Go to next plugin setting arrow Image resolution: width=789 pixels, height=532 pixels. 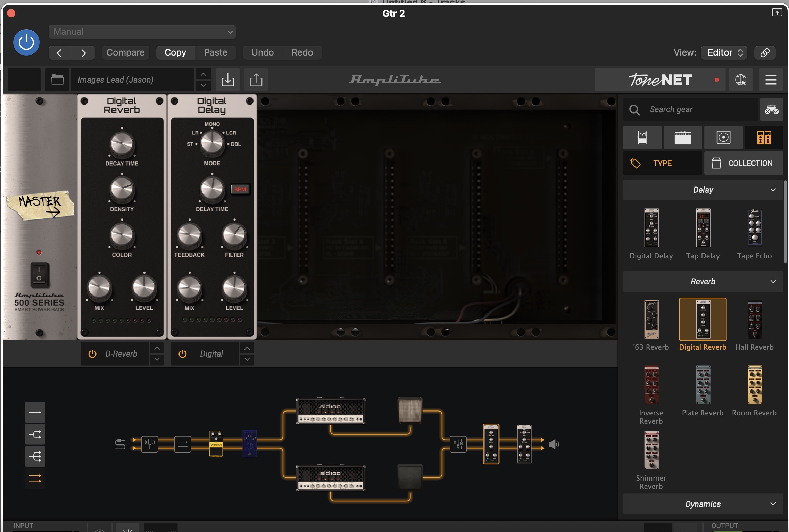(83, 53)
